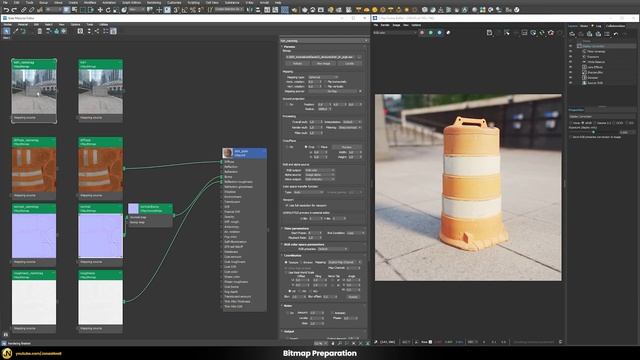
Task: Enable the Crop/Place On checkbox
Action: click(287, 147)
